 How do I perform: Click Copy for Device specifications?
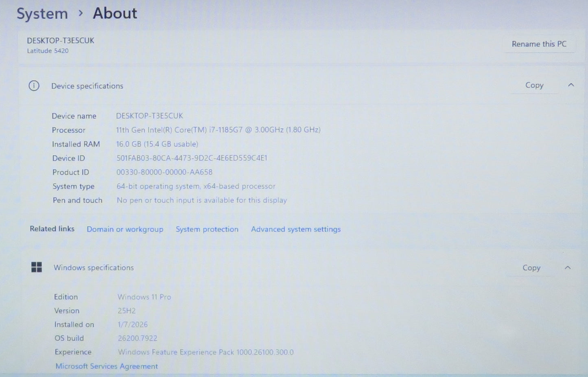point(534,85)
